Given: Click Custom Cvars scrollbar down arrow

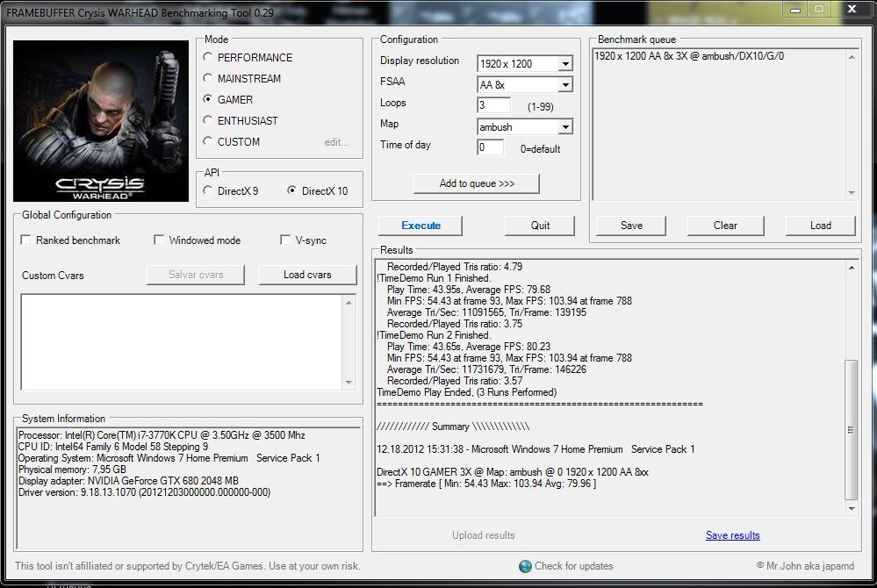Looking at the screenshot, I should pyautogui.click(x=349, y=383).
